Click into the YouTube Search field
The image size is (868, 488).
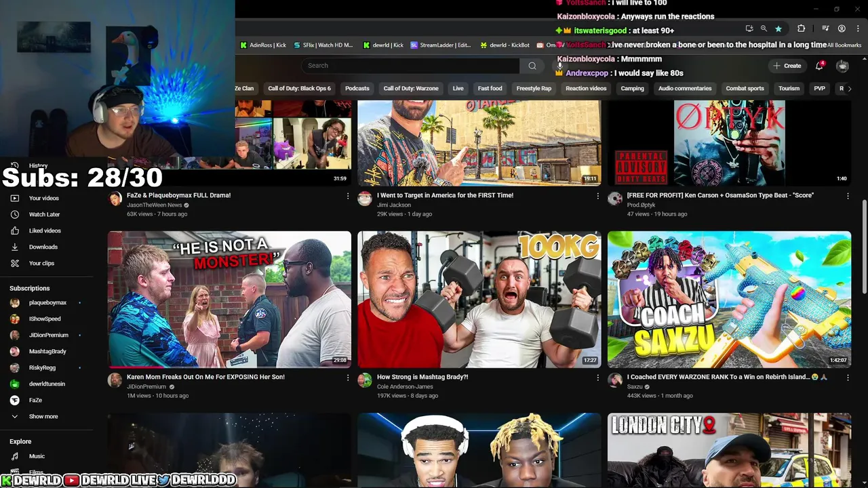coord(411,66)
